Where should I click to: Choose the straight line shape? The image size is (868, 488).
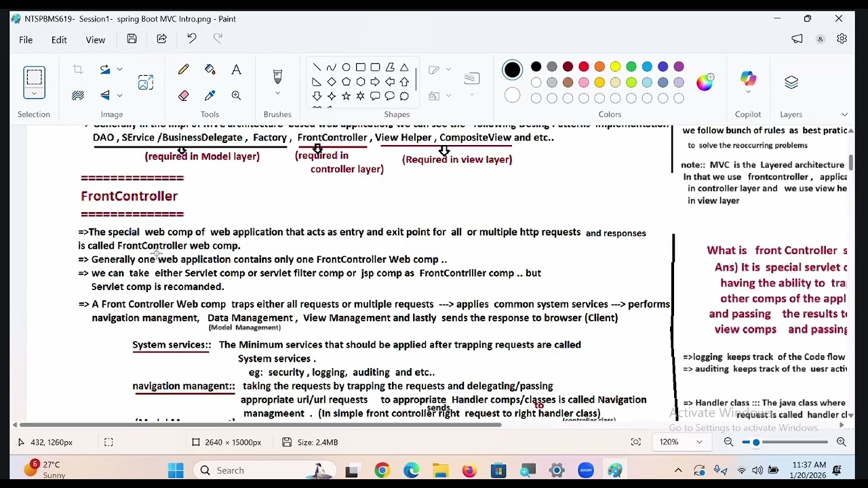click(x=317, y=67)
